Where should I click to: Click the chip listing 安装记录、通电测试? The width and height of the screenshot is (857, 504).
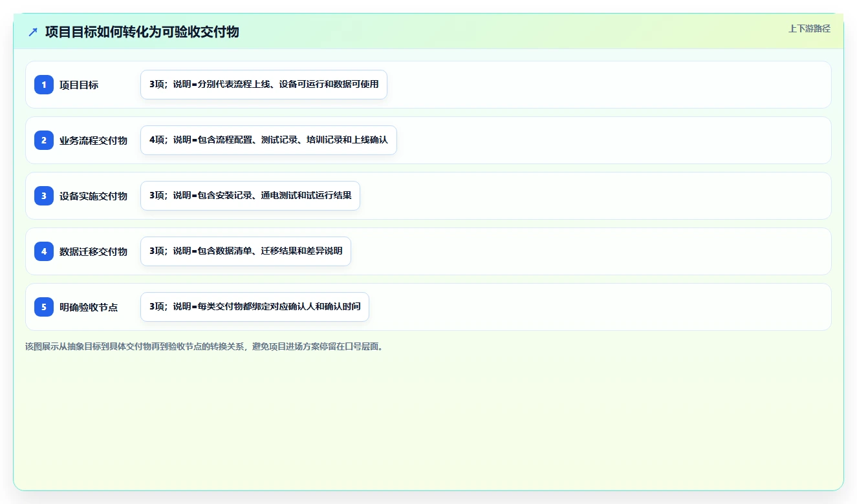(250, 196)
